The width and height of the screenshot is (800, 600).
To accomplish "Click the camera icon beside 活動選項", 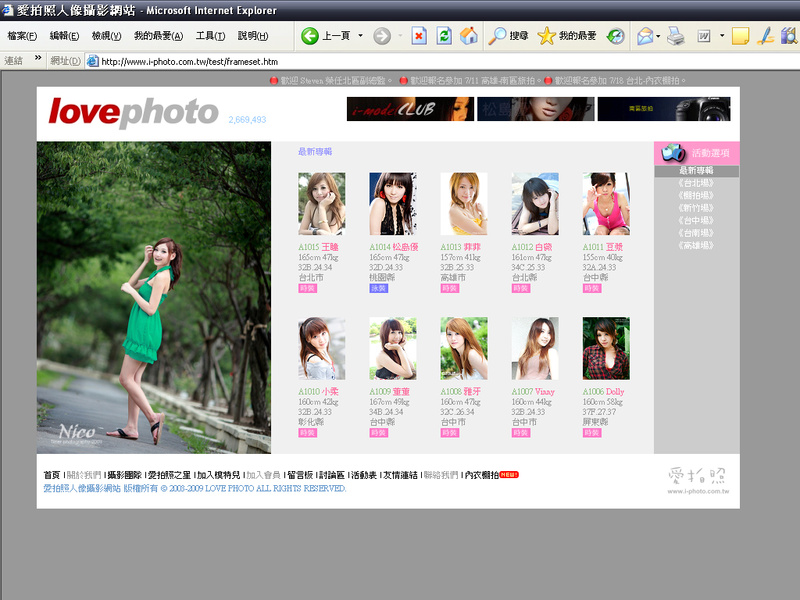I will pyautogui.click(x=673, y=153).
